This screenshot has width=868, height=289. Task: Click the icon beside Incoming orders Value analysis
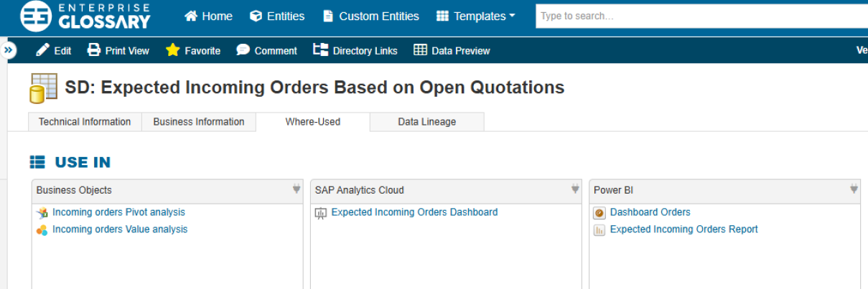click(42, 230)
